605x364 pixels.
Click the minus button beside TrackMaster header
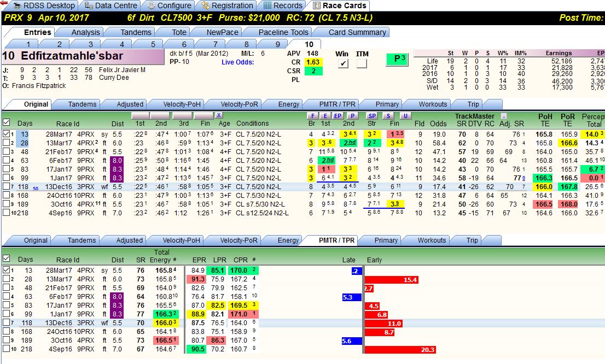[x=503, y=116]
